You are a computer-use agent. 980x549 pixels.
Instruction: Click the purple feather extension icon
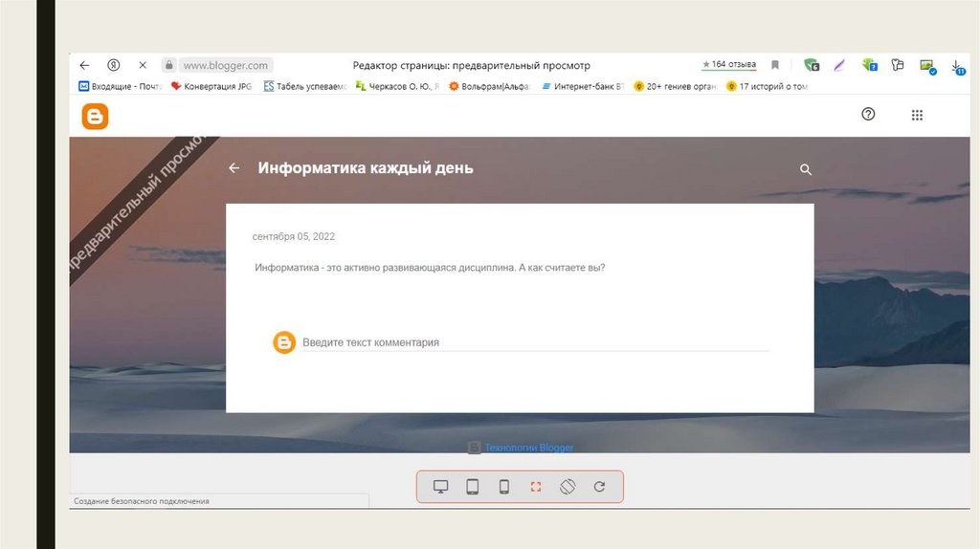[x=839, y=65]
